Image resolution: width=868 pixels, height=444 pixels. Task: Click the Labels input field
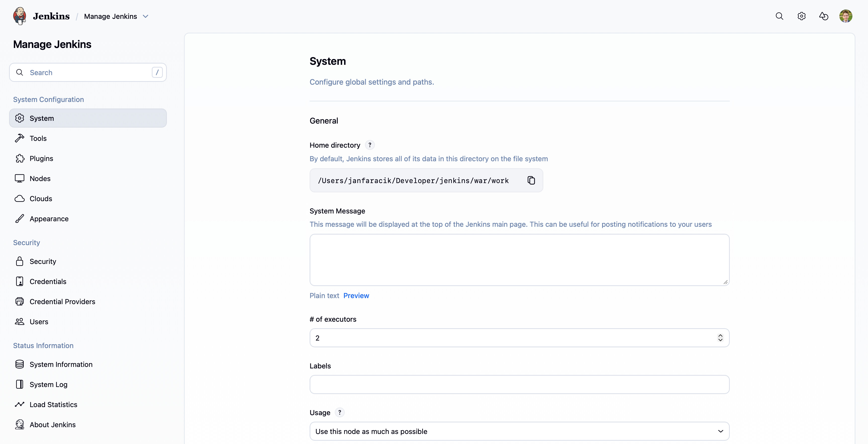click(519, 384)
